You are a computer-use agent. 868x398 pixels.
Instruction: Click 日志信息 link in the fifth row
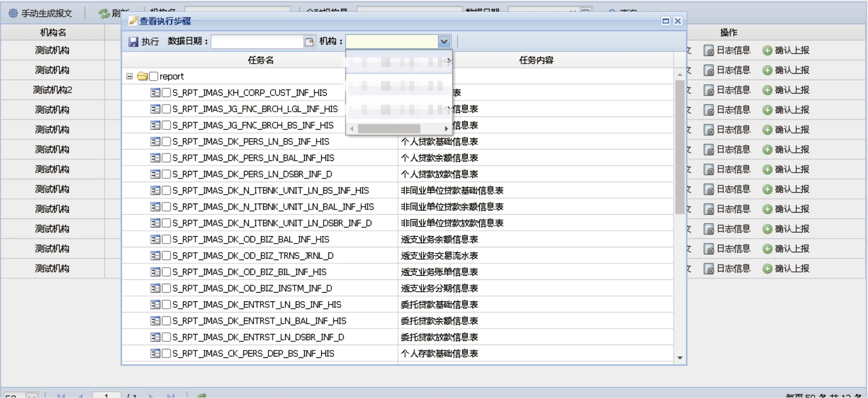[733, 130]
